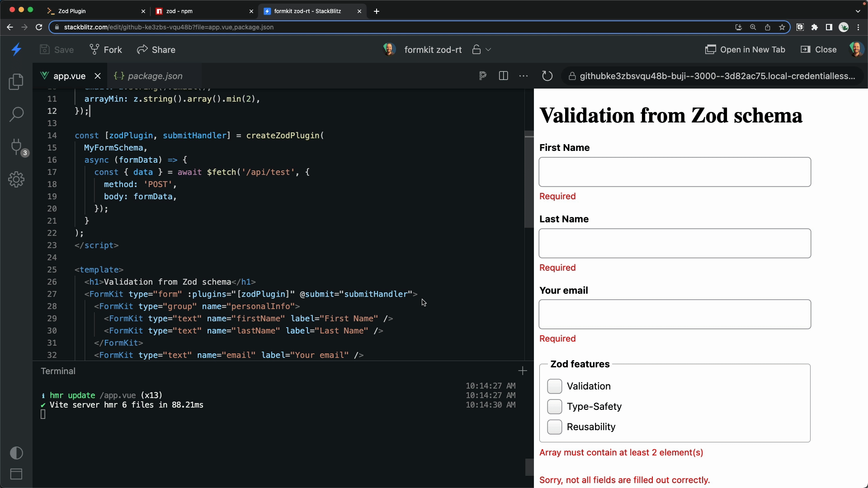This screenshot has width=868, height=488.
Task: Click the editor vertical scrollbar thumb
Action: point(529,180)
